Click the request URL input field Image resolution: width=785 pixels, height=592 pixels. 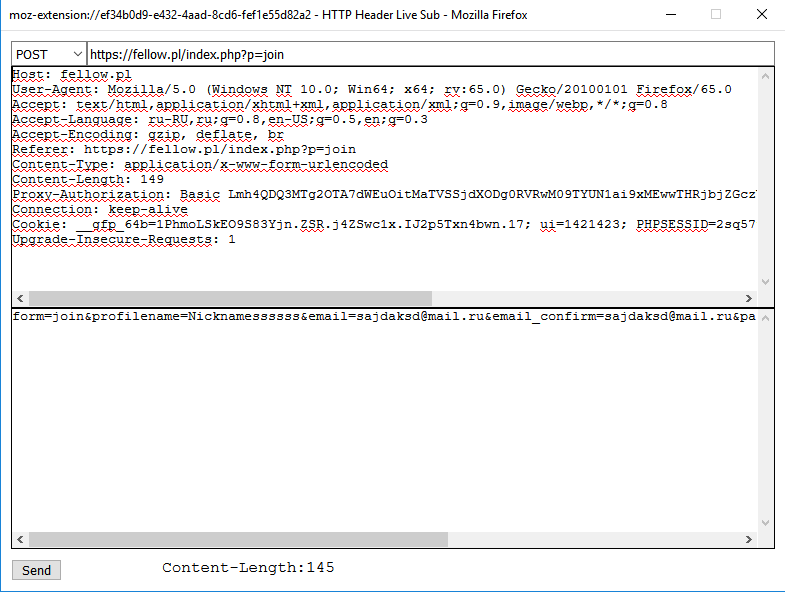tap(431, 54)
